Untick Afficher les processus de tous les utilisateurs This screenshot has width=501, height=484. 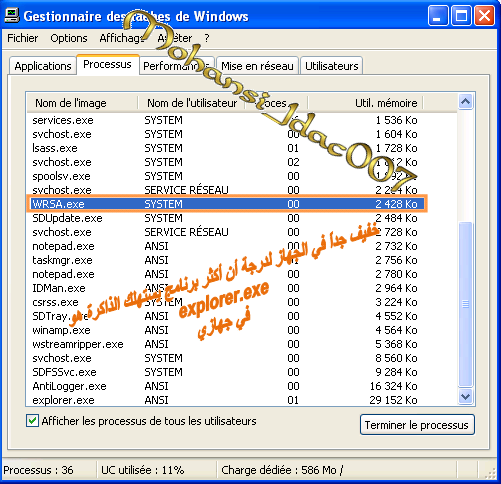(x=32, y=421)
